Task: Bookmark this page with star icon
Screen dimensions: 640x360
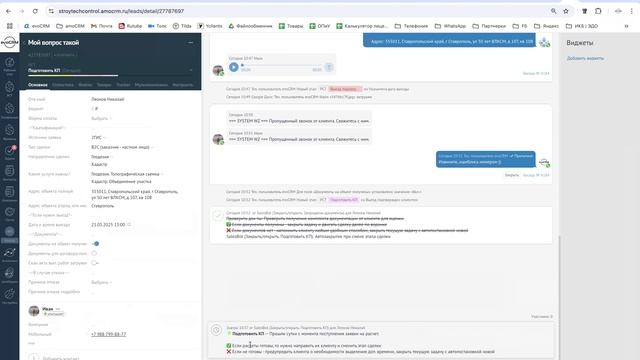Action: coord(566,11)
